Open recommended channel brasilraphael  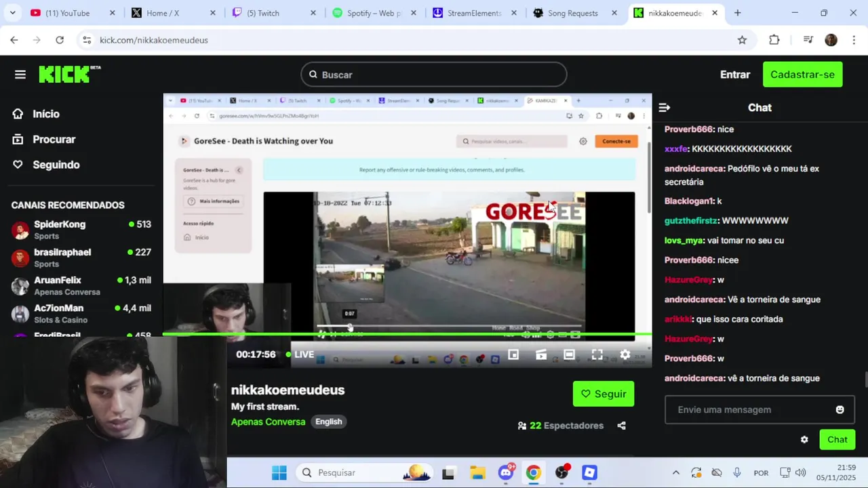[x=81, y=258]
